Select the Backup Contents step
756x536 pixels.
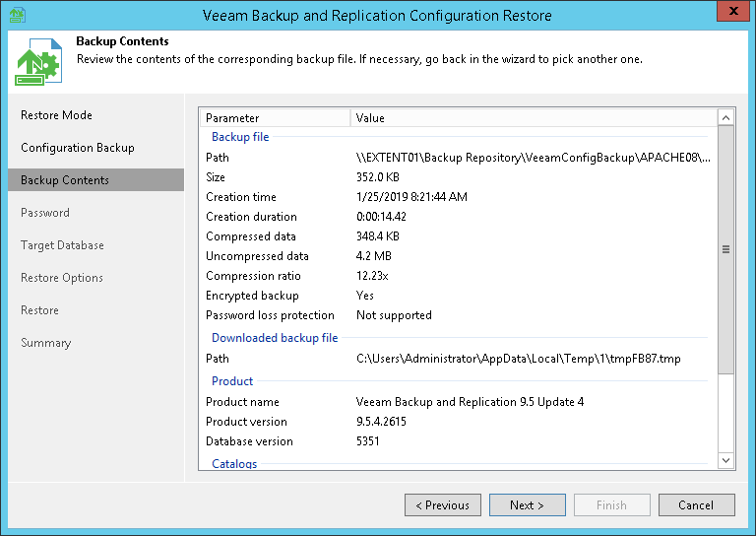[x=65, y=180]
